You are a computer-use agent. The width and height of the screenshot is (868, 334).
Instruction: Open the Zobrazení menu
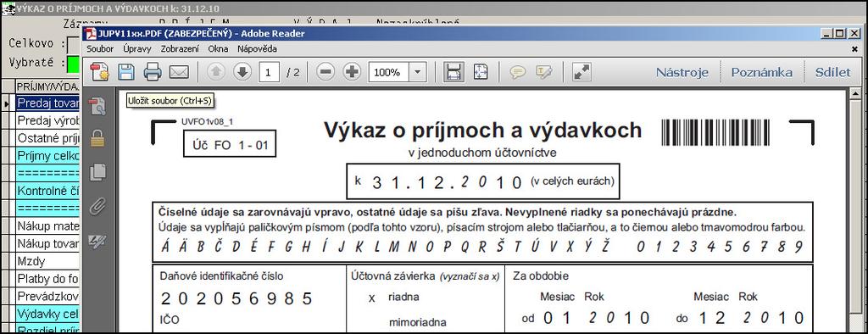coord(180,48)
